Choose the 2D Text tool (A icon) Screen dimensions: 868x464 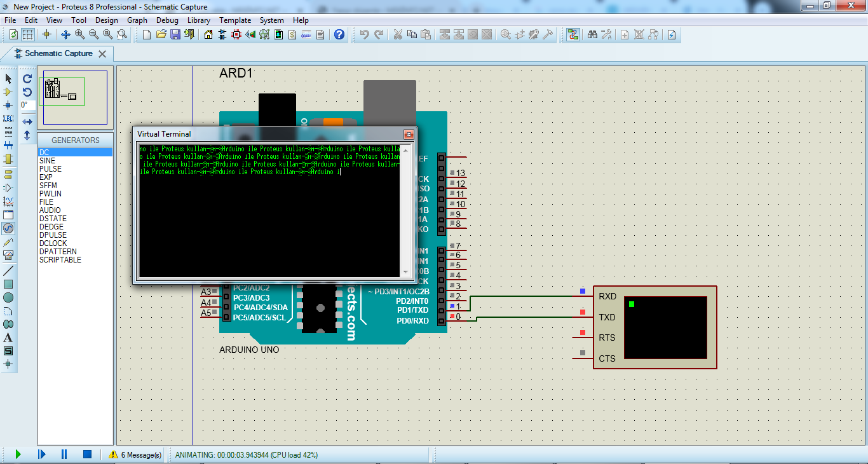(8, 338)
